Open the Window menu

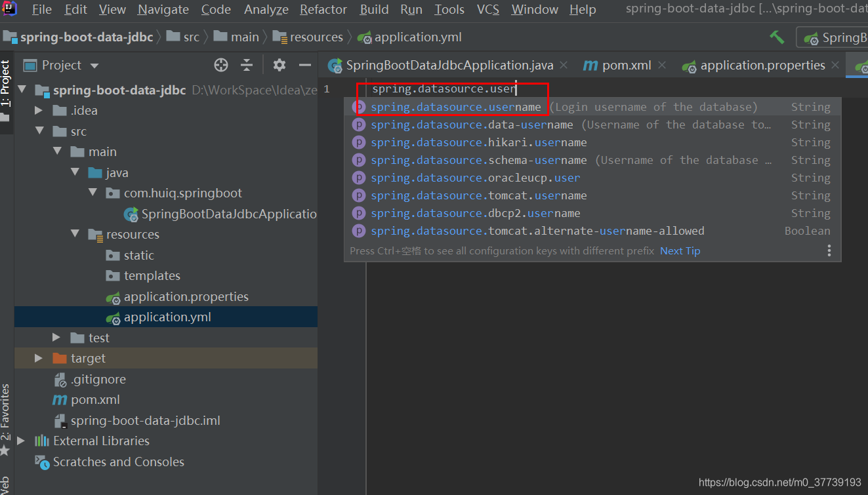[535, 9]
